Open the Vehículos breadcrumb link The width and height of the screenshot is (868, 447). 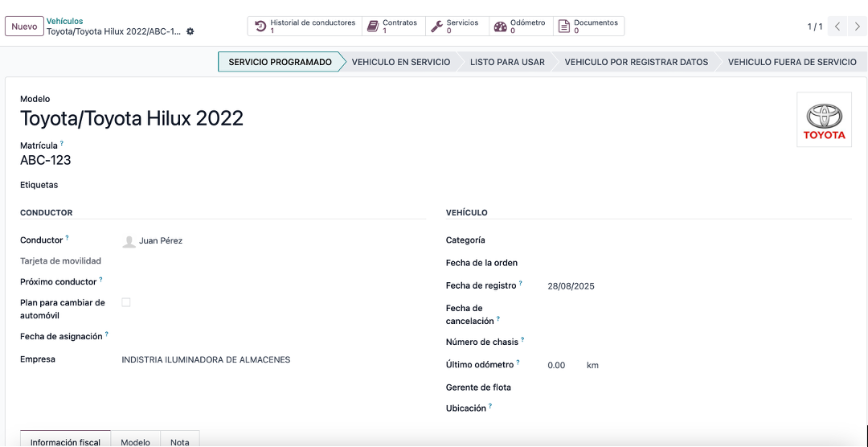pyautogui.click(x=65, y=21)
